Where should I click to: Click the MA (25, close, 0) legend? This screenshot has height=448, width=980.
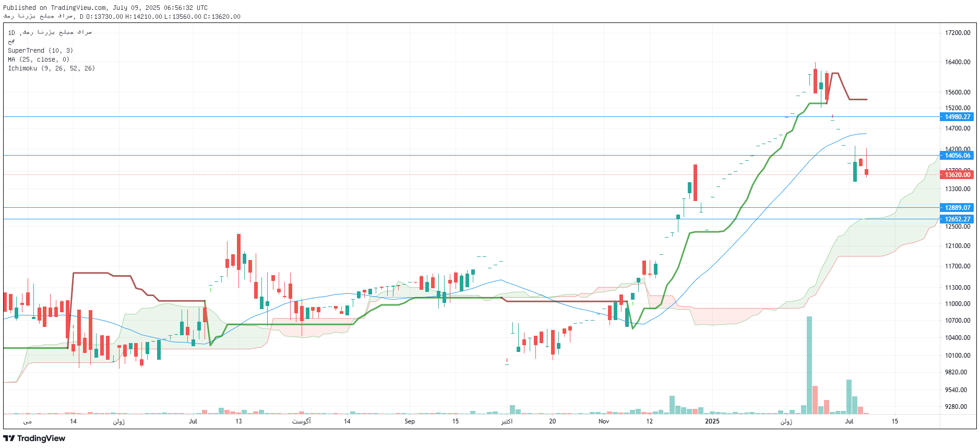(x=39, y=60)
